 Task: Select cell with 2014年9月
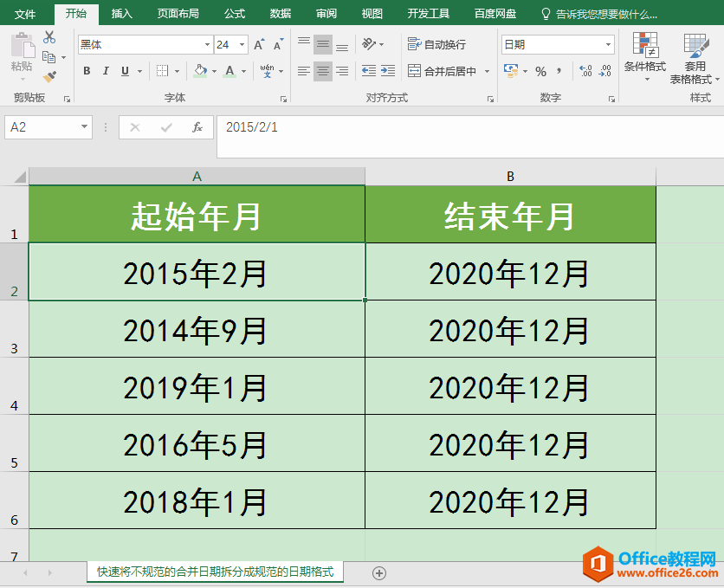click(x=197, y=329)
